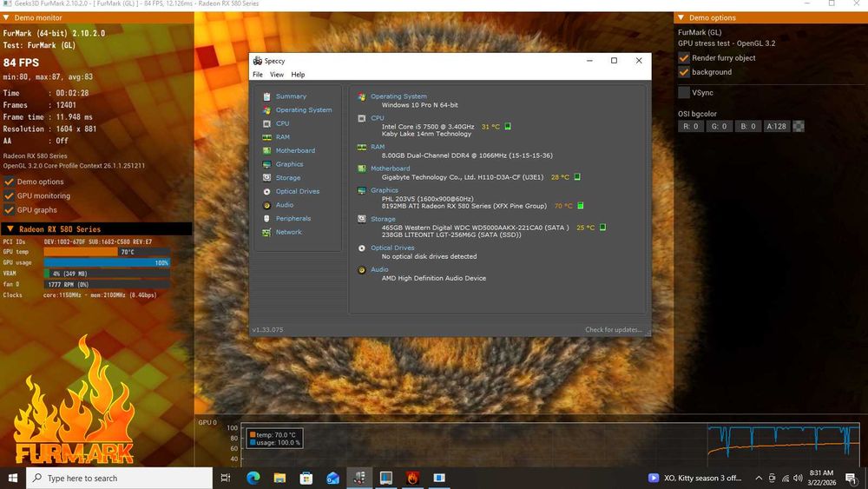This screenshot has height=489, width=868.
Task: Select RAM in Speccy sidebar
Action: (282, 136)
